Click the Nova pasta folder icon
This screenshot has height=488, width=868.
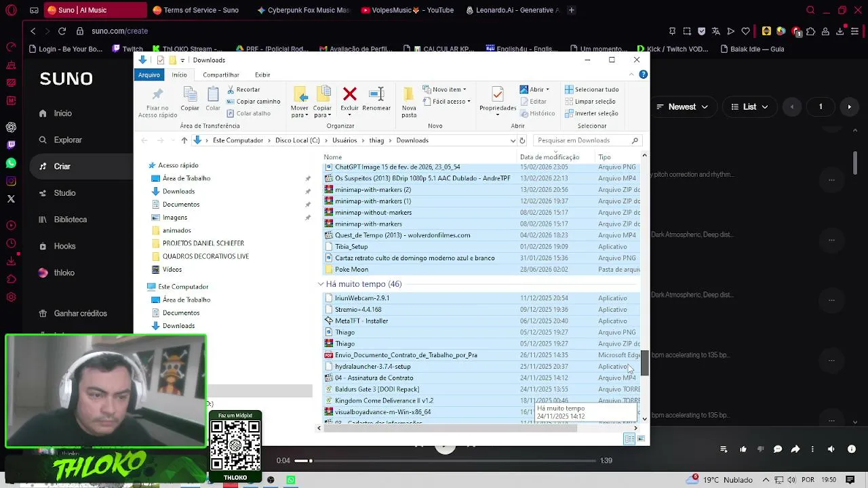pyautogui.click(x=409, y=94)
